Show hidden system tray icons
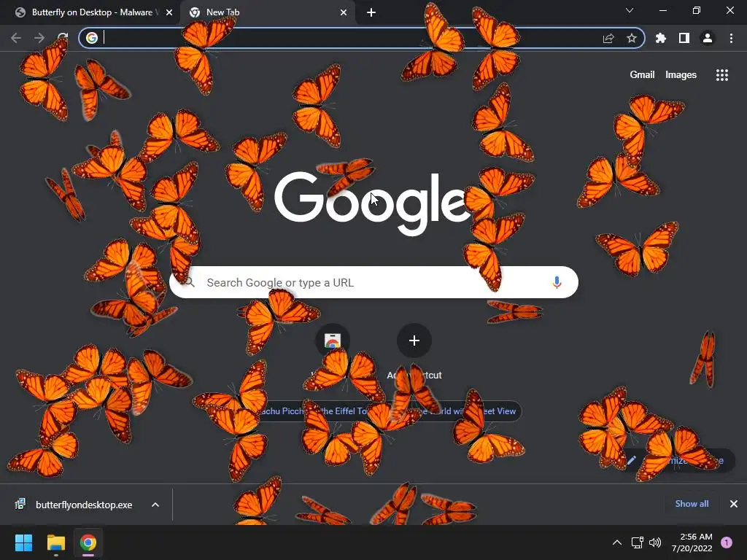The height and width of the screenshot is (560, 747). 617,542
